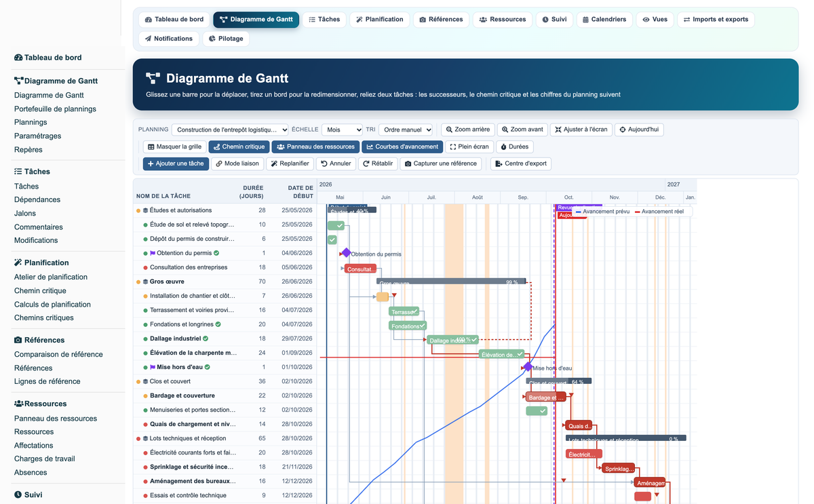
Task: Click the Zoom arrière button
Action: 467,130
